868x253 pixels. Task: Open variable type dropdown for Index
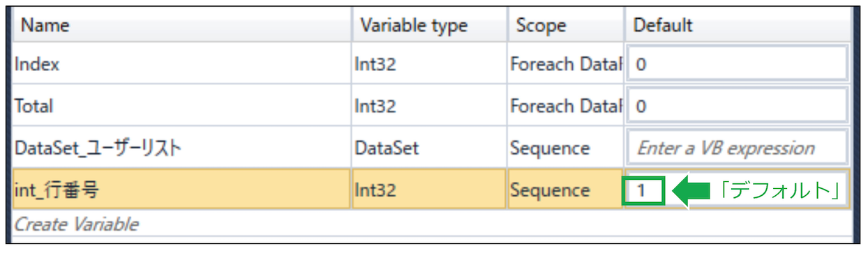tap(430, 64)
